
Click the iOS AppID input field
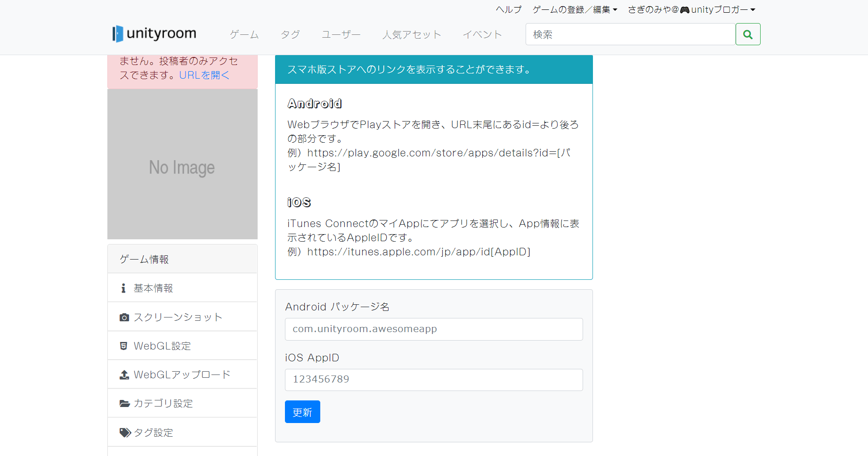tap(433, 380)
